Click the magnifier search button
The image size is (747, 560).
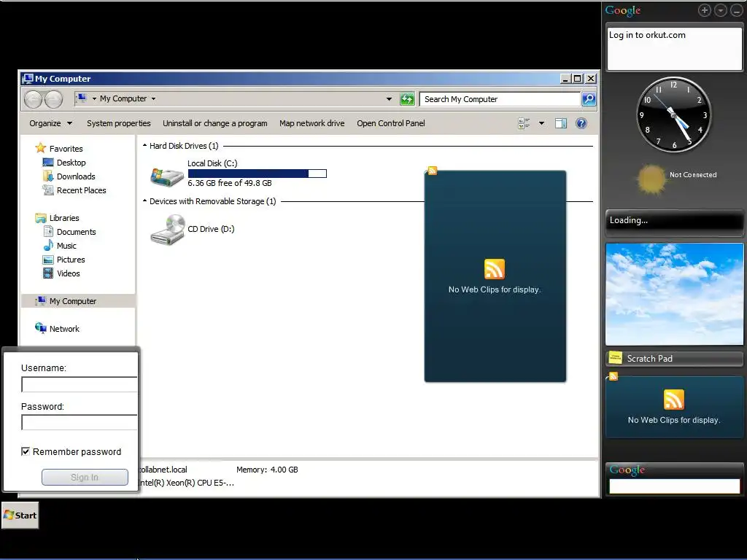[x=589, y=99]
